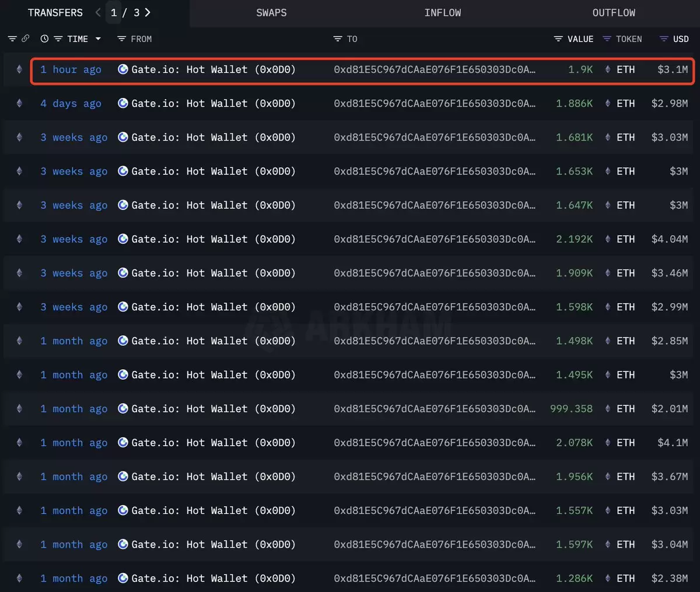700x592 pixels.
Task: Click Ethereum chain icon in the 999.358 ETH row
Action: point(19,409)
